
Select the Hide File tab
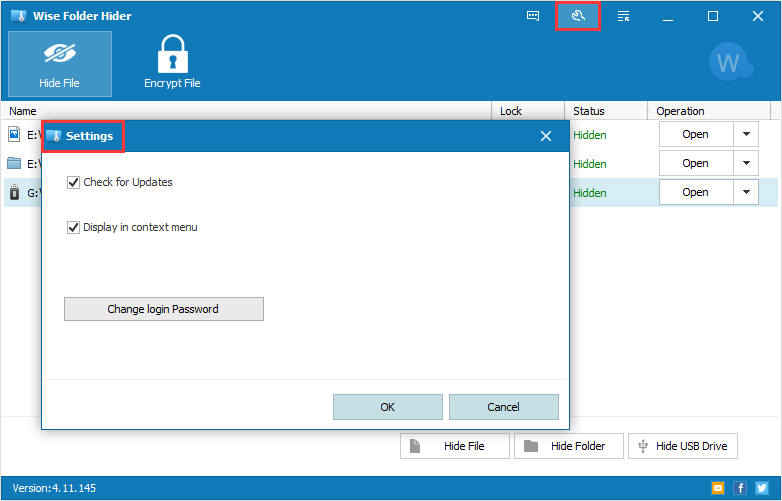click(x=60, y=64)
